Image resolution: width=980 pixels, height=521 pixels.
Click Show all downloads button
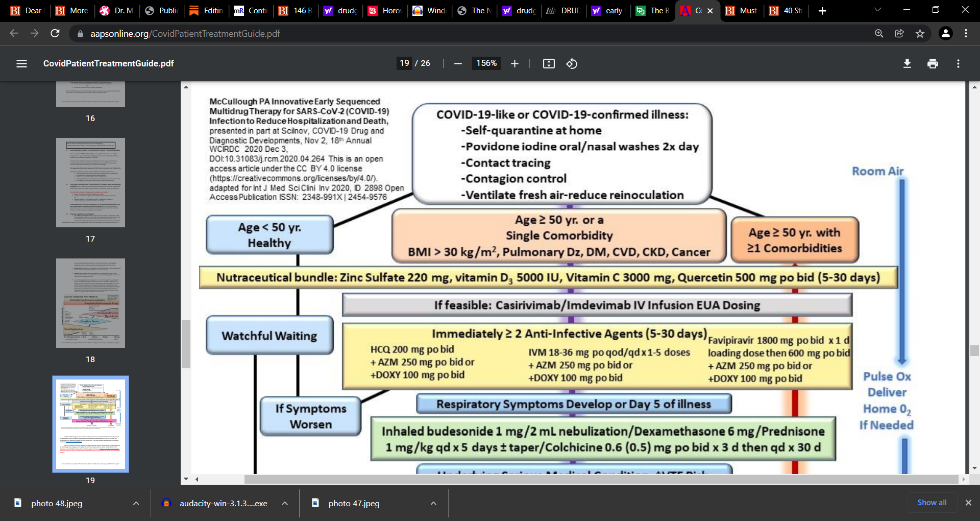932,503
